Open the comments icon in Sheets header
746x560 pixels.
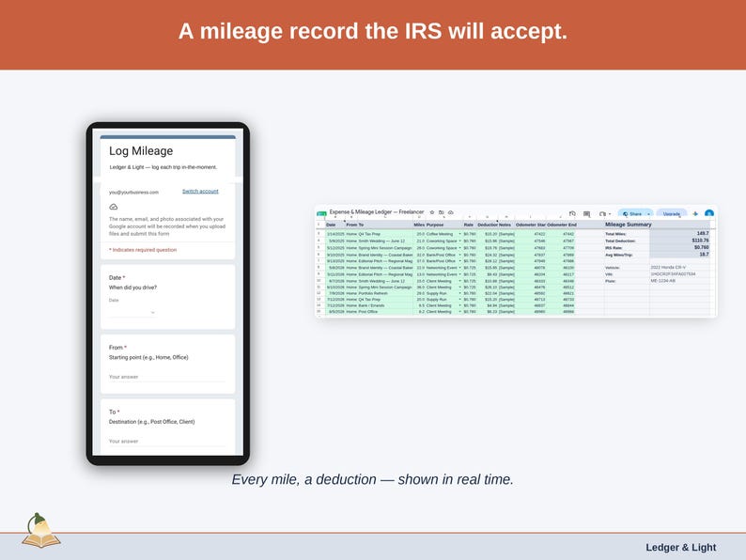(586, 214)
